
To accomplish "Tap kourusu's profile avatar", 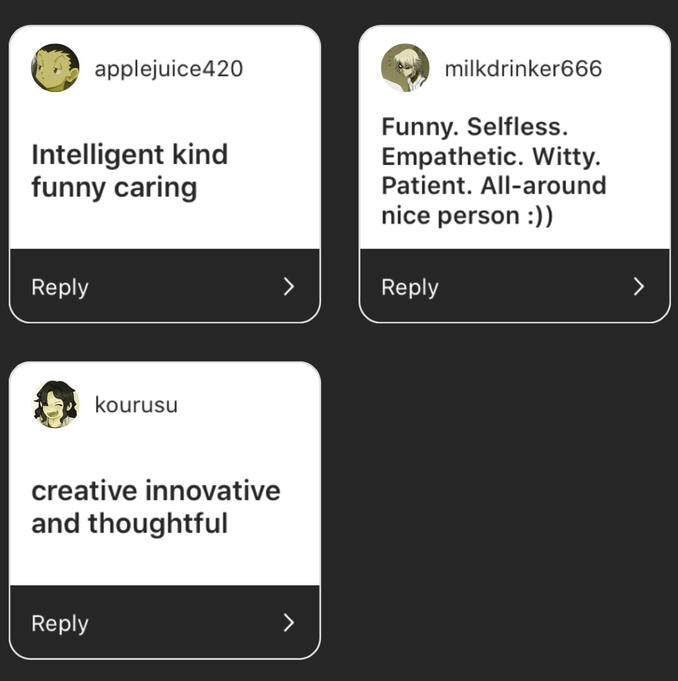I will [x=55, y=405].
